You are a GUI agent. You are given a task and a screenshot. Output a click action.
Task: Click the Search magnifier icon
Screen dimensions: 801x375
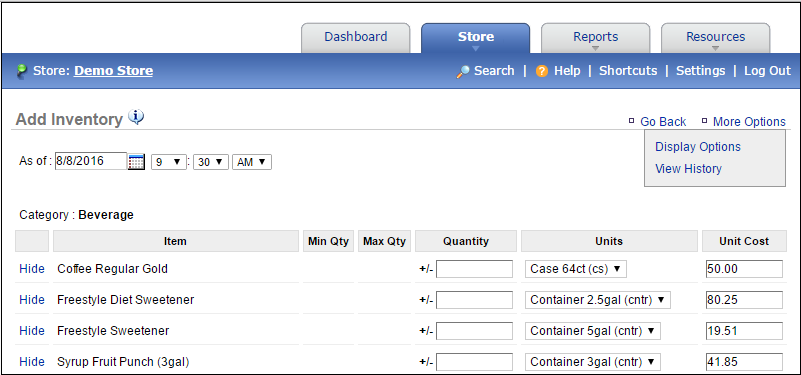pyautogui.click(x=463, y=72)
